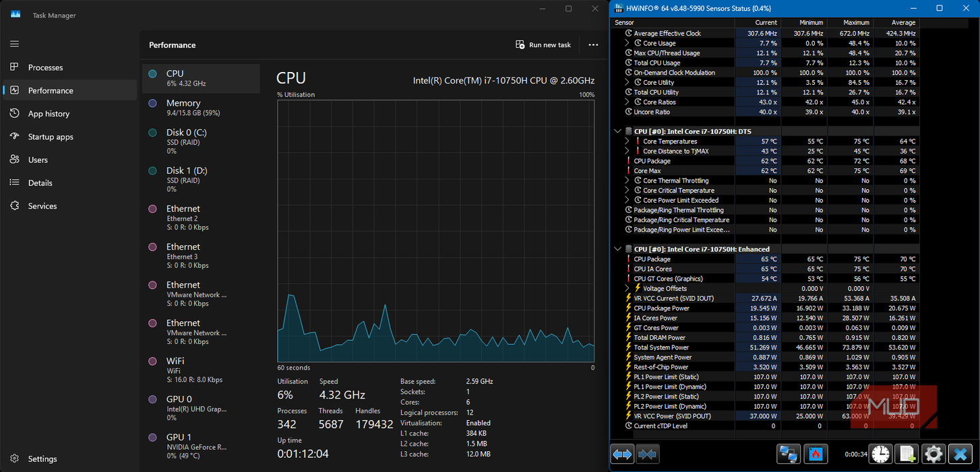Screen dimensions: 980x472
Task: Go to the Processes page
Action: [x=70, y=67]
